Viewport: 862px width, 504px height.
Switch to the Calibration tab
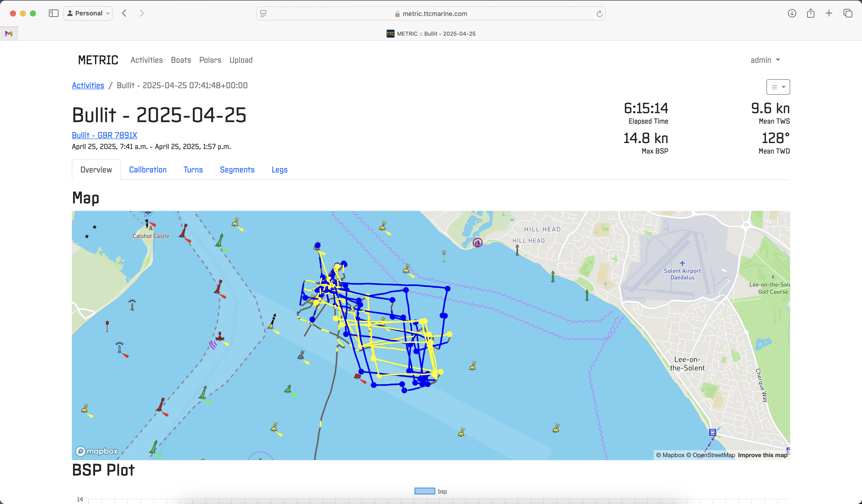148,169
